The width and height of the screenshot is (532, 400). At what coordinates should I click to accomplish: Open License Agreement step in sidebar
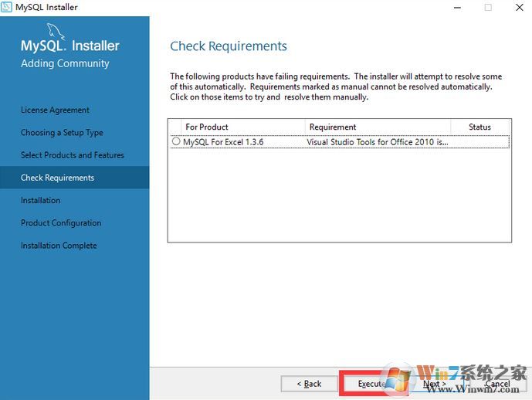(x=55, y=110)
